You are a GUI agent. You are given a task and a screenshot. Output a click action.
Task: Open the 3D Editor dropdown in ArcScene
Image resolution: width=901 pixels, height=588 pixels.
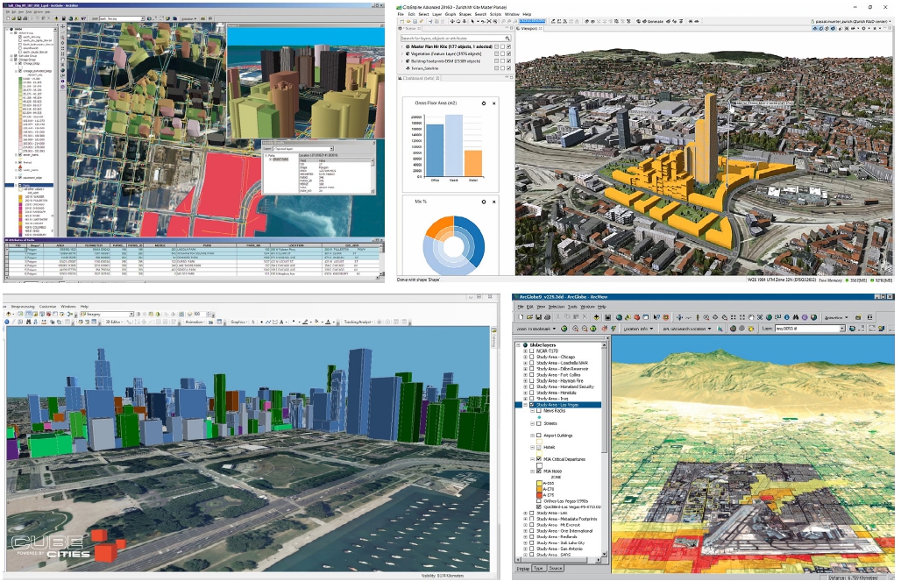[112, 322]
